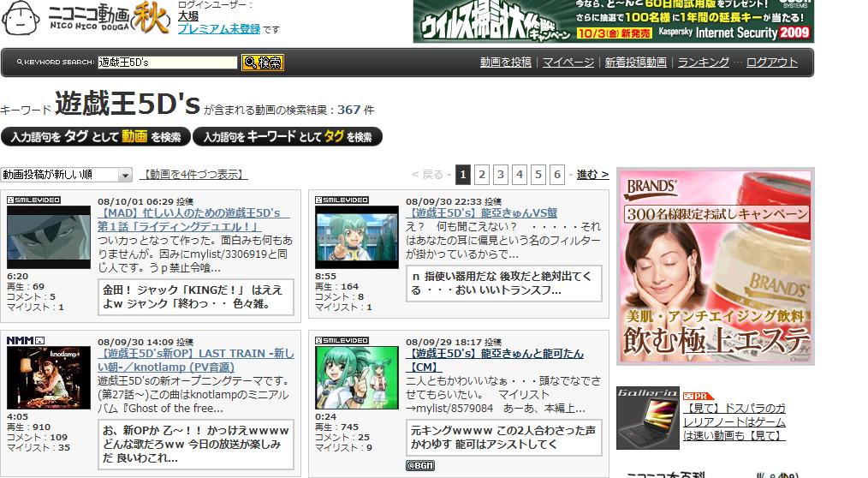The image size is (868, 478).
Task: Click the Kaspersky Internet Security banner ad
Action: click(x=614, y=21)
